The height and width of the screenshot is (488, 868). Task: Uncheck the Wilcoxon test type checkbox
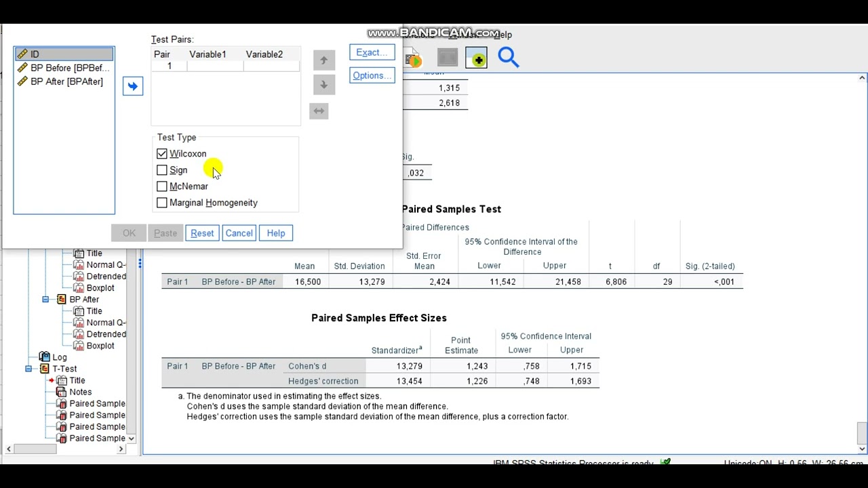pyautogui.click(x=162, y=154)
